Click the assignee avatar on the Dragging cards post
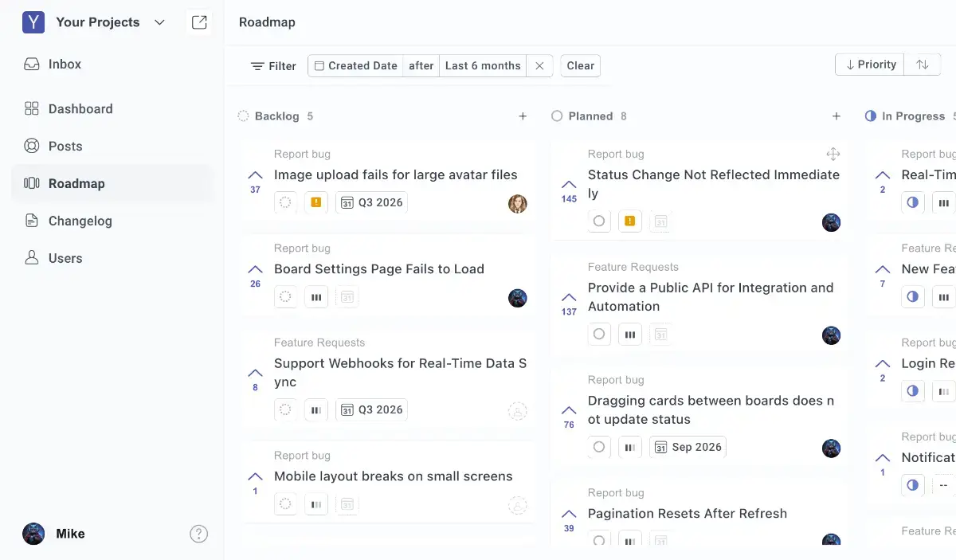Viewport: 956px width, 560px height. [832, 448]
